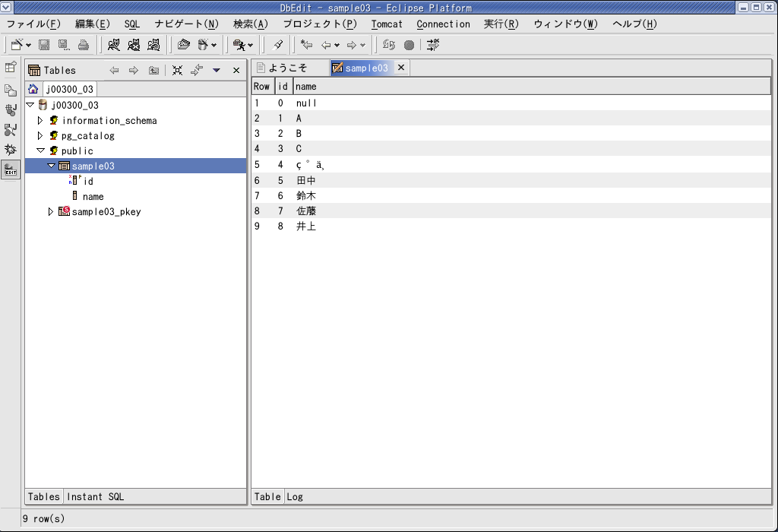This screenshot has width=778, height=532.
Task: Go to last edit location icon
Action: [x=307, y=45]
